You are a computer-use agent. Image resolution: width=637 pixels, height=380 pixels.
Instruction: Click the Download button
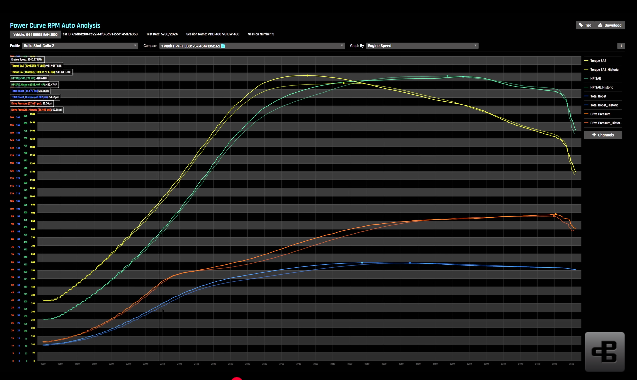coord(609,25)
